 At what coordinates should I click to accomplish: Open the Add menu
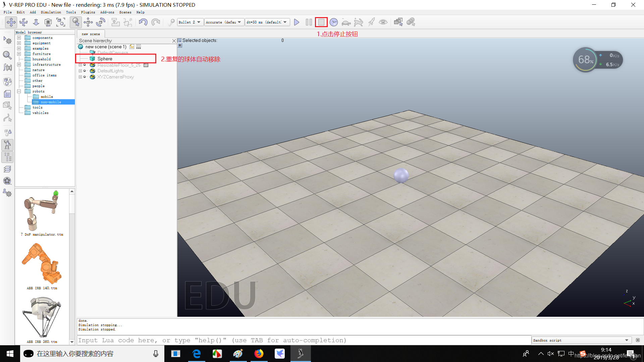click(32, 12)
